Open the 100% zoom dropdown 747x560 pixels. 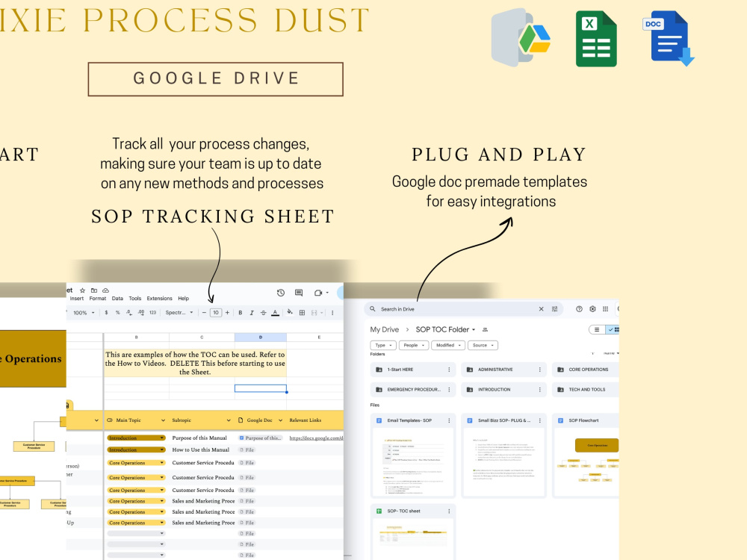pos(84,313)
